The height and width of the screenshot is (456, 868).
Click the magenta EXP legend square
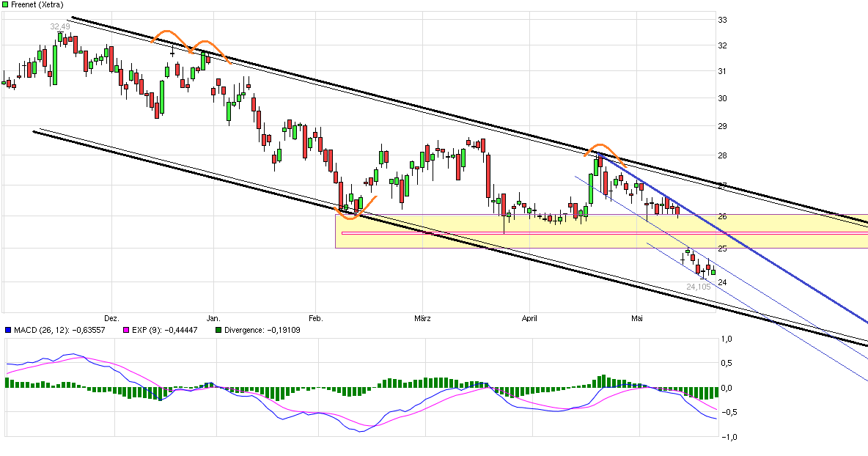pos(125,330)
